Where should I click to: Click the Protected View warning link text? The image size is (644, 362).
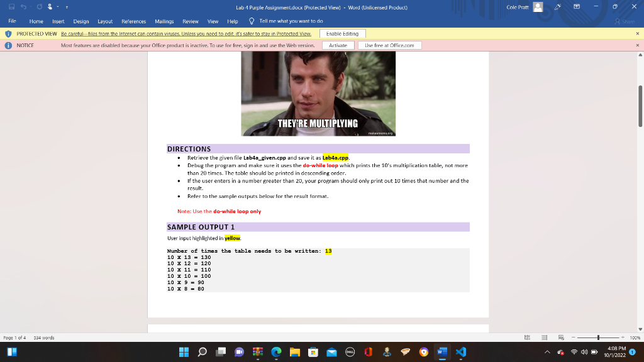pos(186,34)
